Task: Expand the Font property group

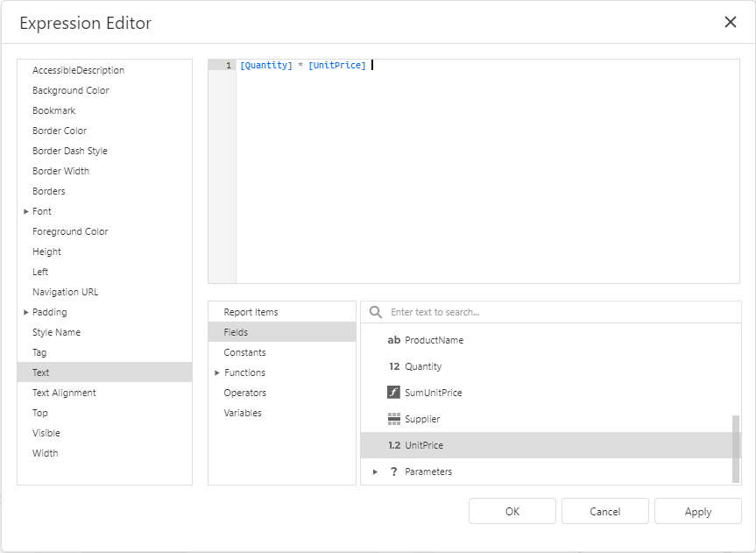Action: pos(27,211)
